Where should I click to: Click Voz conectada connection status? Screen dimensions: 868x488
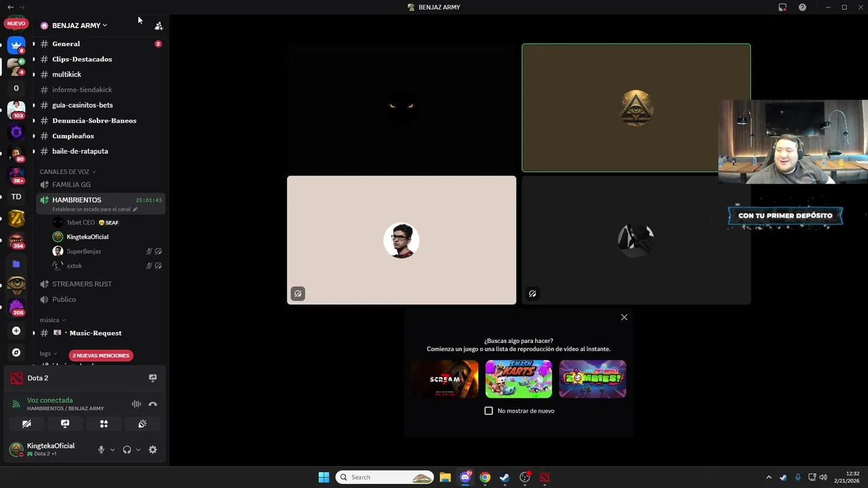50,400
